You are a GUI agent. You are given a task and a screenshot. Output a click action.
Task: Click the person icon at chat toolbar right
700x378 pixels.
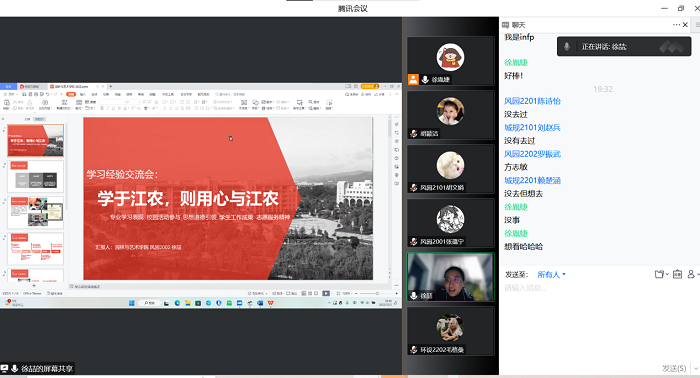[x=691, y=274]
